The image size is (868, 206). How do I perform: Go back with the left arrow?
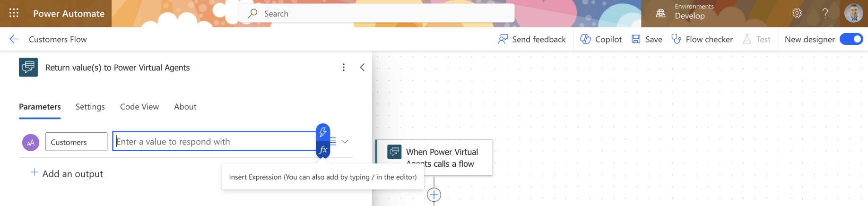coord(14,39)
